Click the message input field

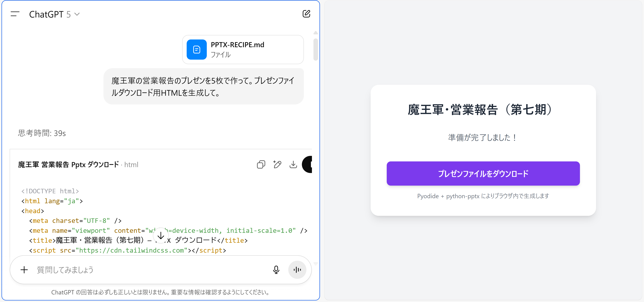pyautogui.click(x=150, y=270)
